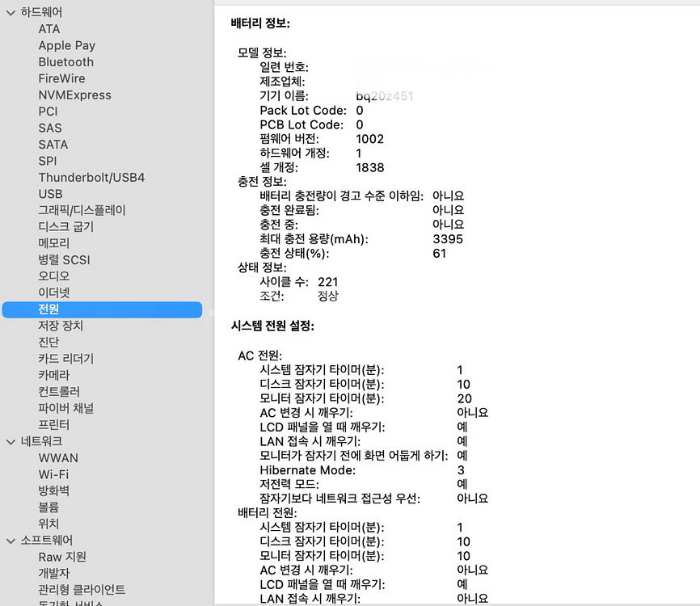Click the 일련 번호 label
Screen dimensions: 700x606
click(284, 67)
